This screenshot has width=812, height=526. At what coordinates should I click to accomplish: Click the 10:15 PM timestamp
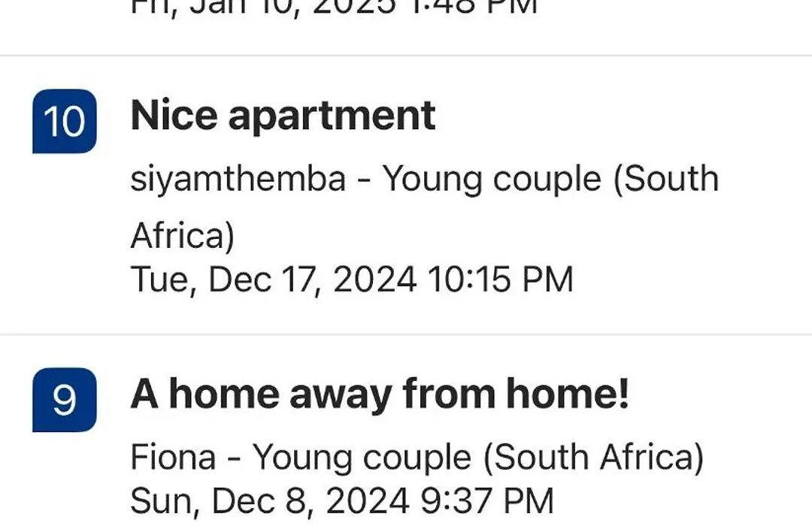click(501, 279)
